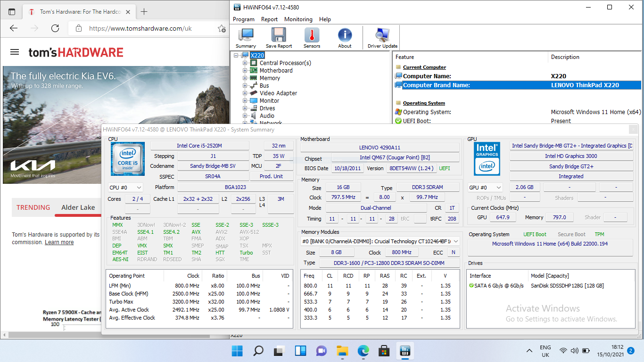Click the Wi-Fi icon in system tray
The width and height of the screenshot is (644, 362).
[x=564, y=351]
